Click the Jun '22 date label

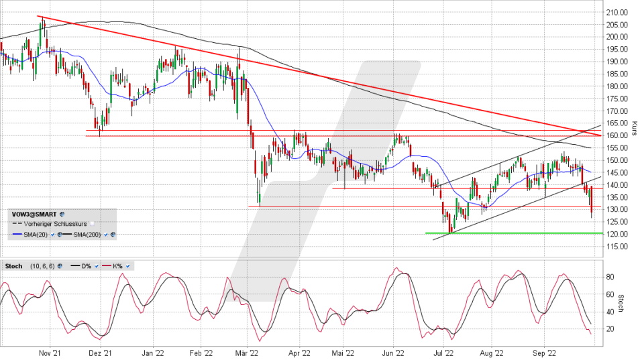tap(393, 353)
